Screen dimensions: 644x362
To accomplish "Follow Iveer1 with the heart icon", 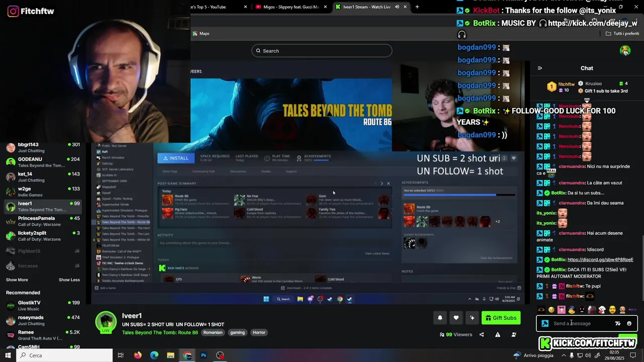I will coord(456,318).
